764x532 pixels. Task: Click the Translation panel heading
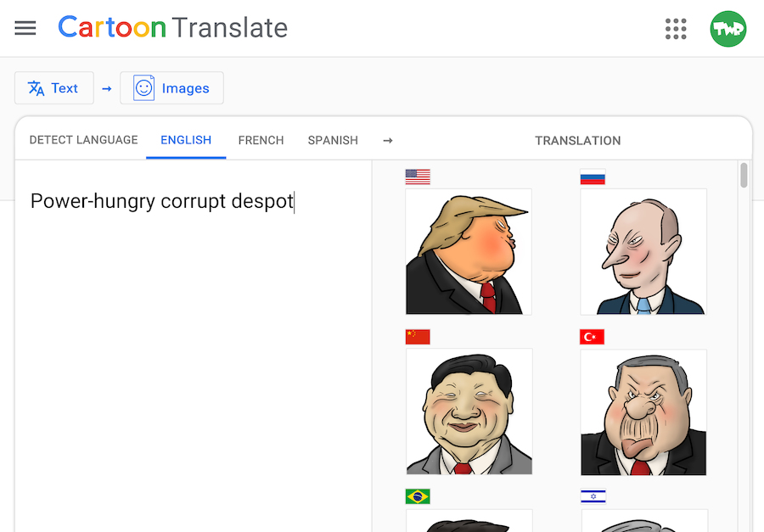[578, 141]
